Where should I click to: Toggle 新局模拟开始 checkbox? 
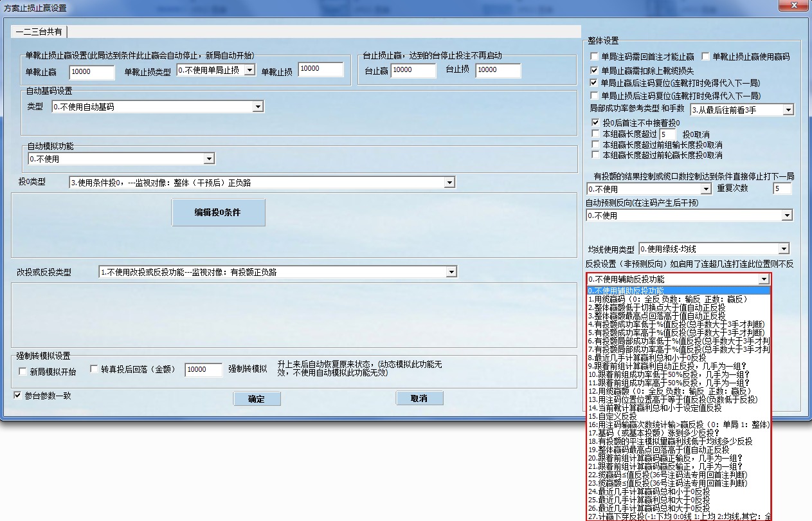pos(23,372)
